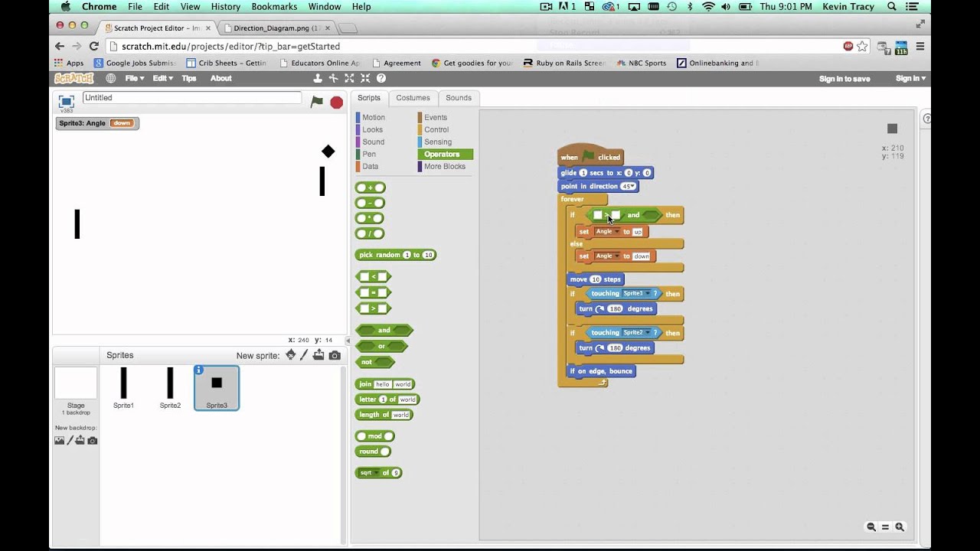Open the Edit dropdown in Scratch
This screenshot has height=551, width=980.
coord(162,78)
